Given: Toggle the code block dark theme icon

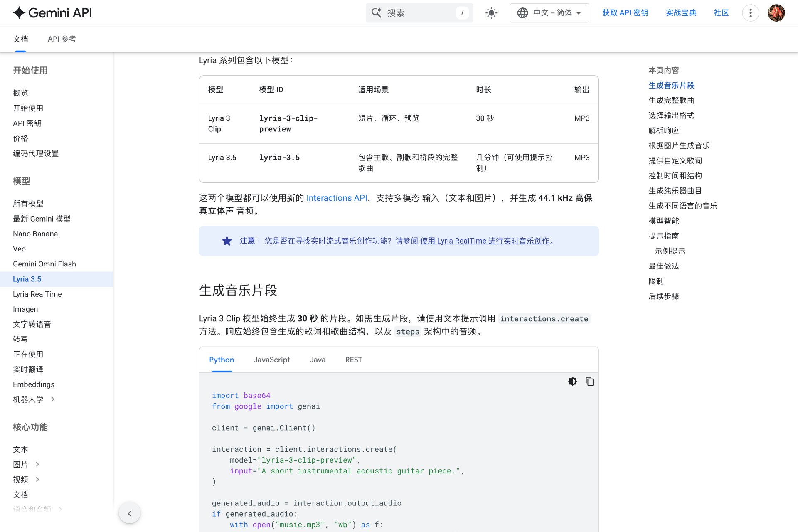Looking at the screenshot, I should click(x=572, y=382).
